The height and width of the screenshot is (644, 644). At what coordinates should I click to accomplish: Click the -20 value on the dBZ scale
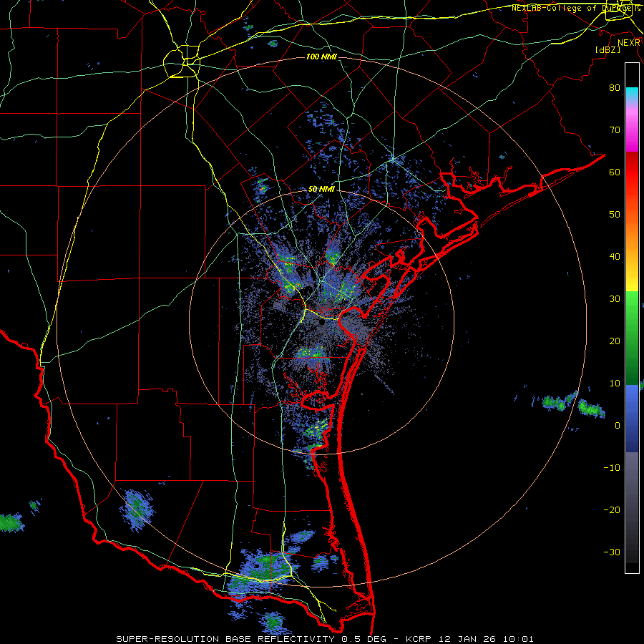click(612, 510)
